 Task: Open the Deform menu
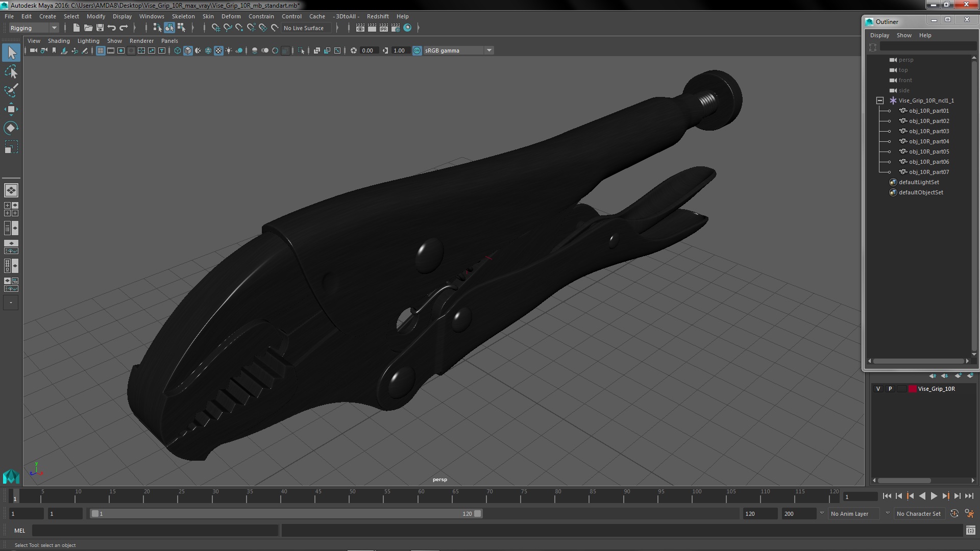coord(231,16)
